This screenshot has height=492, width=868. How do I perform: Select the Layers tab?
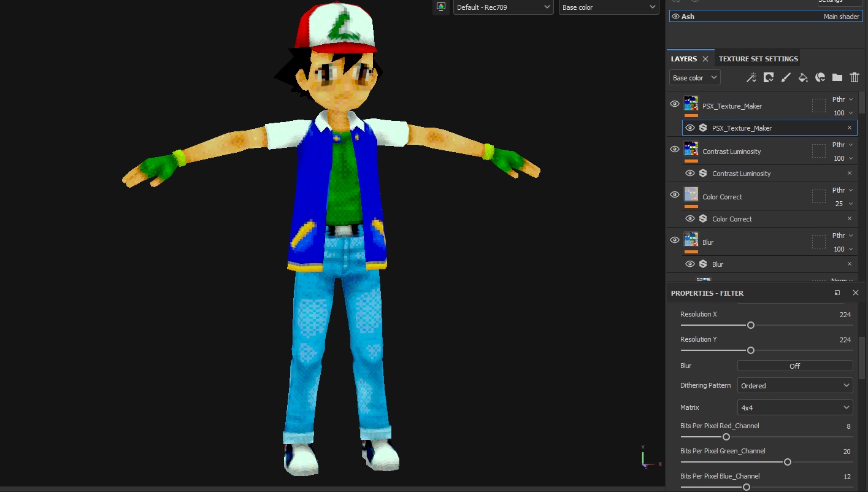(684, 59)
